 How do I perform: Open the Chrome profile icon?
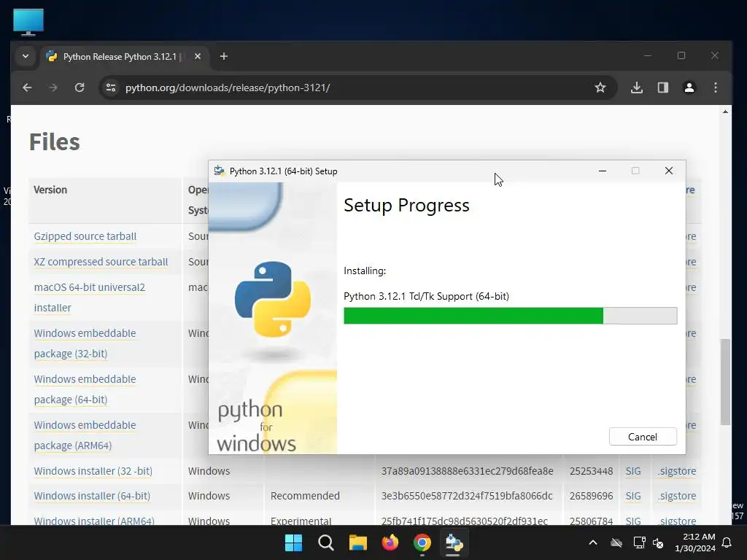click(689, 87)
